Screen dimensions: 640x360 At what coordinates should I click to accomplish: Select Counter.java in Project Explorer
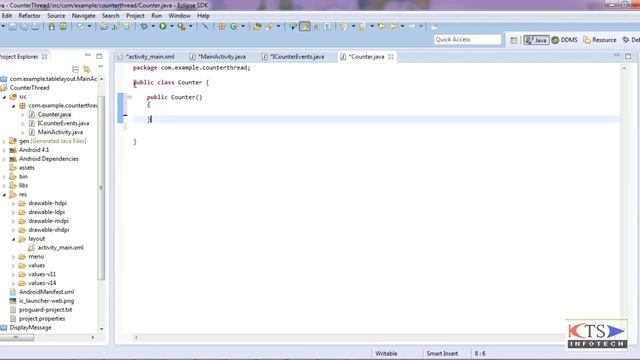click(x=54, y=114)
